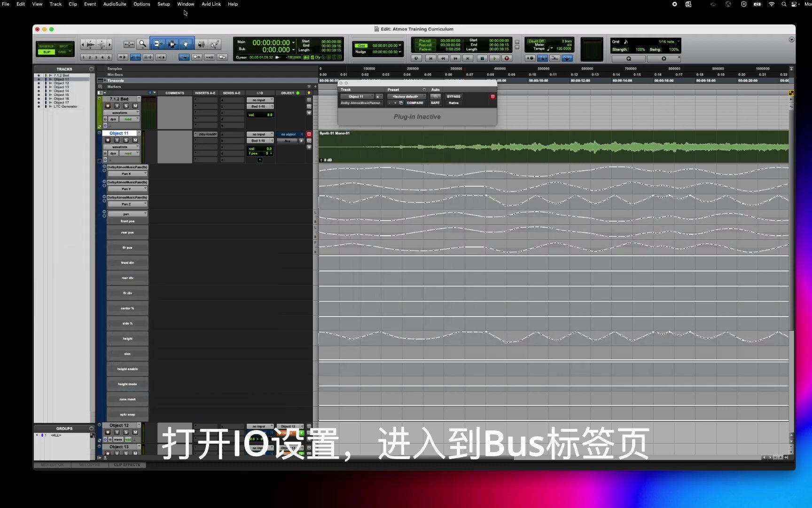Click the red plug-in target button
This screenshot has width=812, height=508.
[492, 96]
